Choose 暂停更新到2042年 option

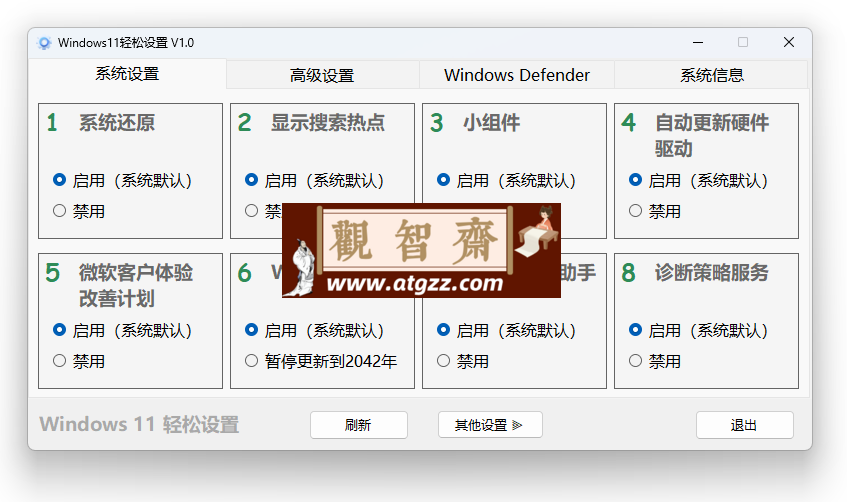(321, 361)
